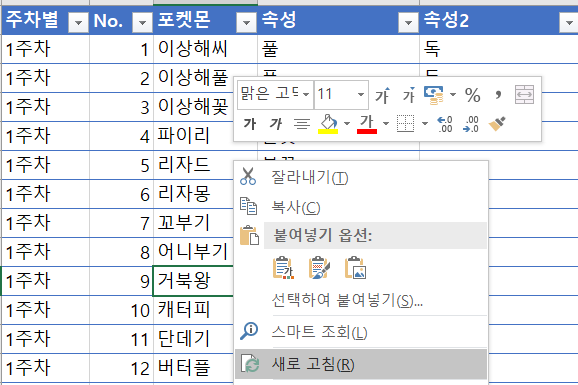Click Increase Decimal icon
Image resolution: width=578 pixels, height=385 pixels.
(x=445, y=124)
